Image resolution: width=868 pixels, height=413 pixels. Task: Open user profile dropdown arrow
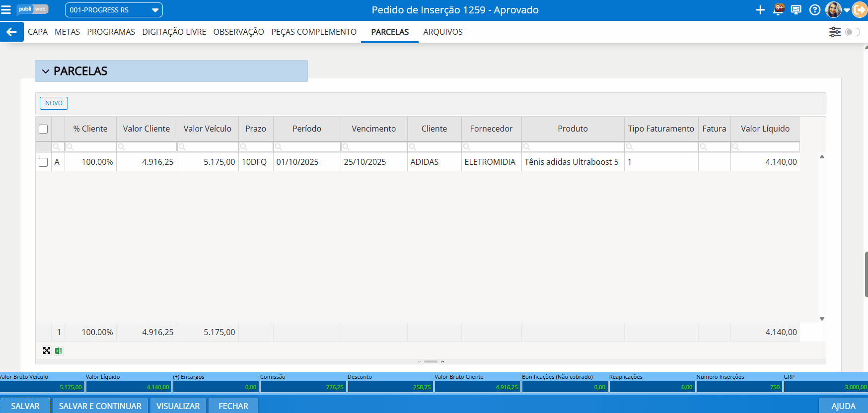(847, 10)
